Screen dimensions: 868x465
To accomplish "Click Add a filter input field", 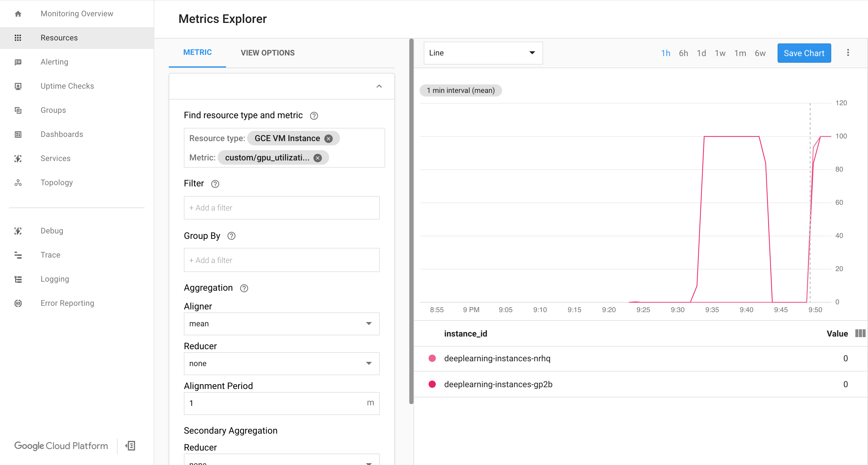I will pyautogui.click(x=281, y=208).
